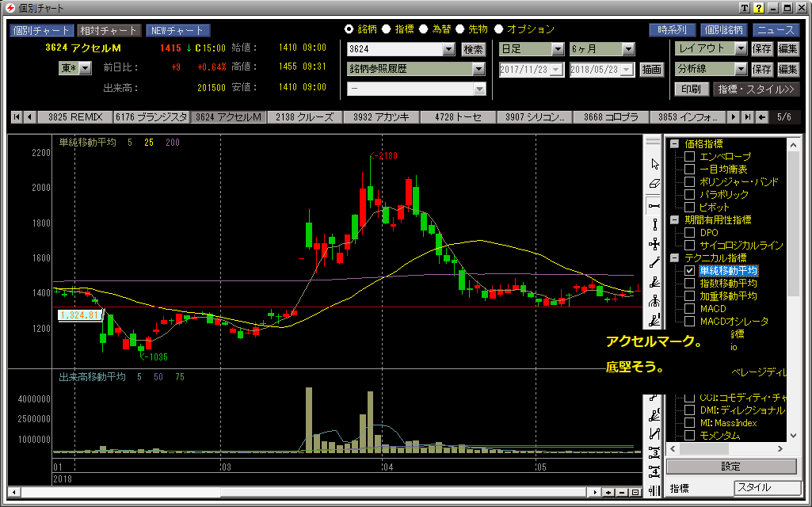This screenshot has width=812, height=507.
Task: Click the 印刷 print button
Action: point(692,89)
